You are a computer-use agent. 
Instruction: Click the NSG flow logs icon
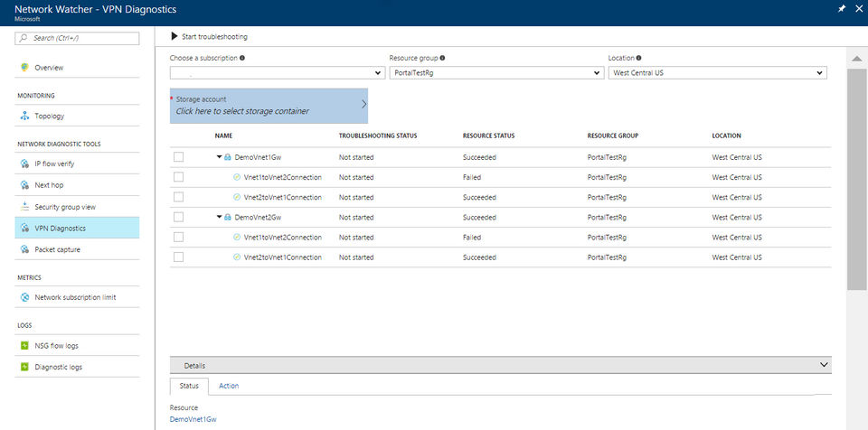point(24,345)
